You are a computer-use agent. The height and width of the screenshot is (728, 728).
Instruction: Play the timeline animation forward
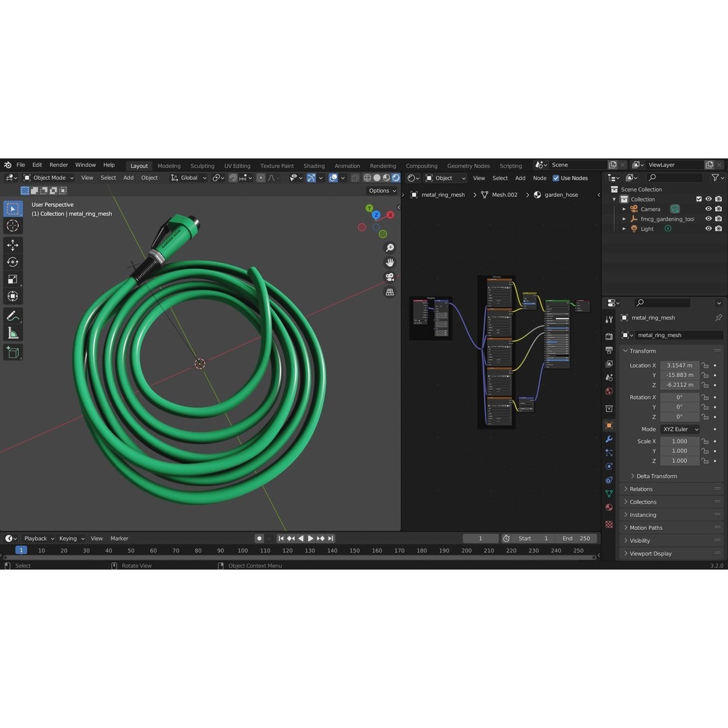click(x=311, y=539)
